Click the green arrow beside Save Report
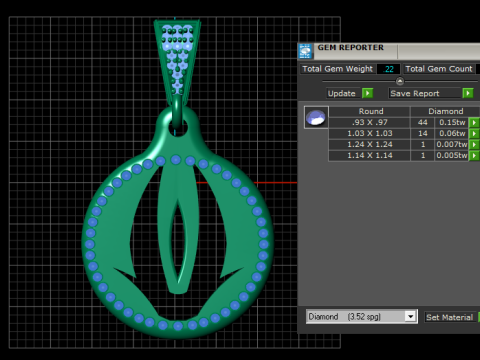 coord(468,93)
